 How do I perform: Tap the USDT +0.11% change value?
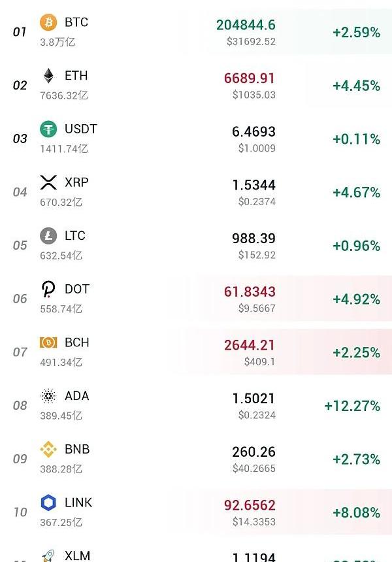tap(356, 139)
